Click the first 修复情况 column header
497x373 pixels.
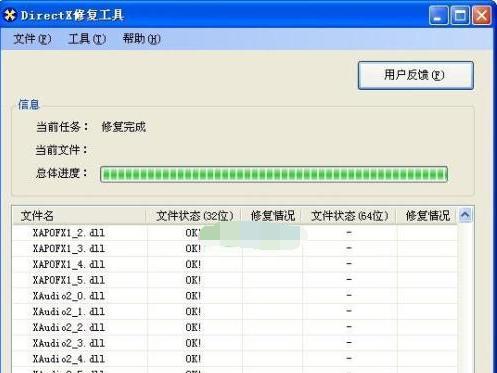(272, 216)
